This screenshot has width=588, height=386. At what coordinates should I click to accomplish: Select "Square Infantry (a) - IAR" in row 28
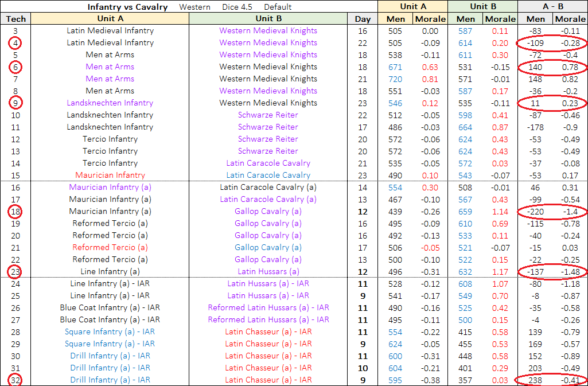[x=110, y=332]
